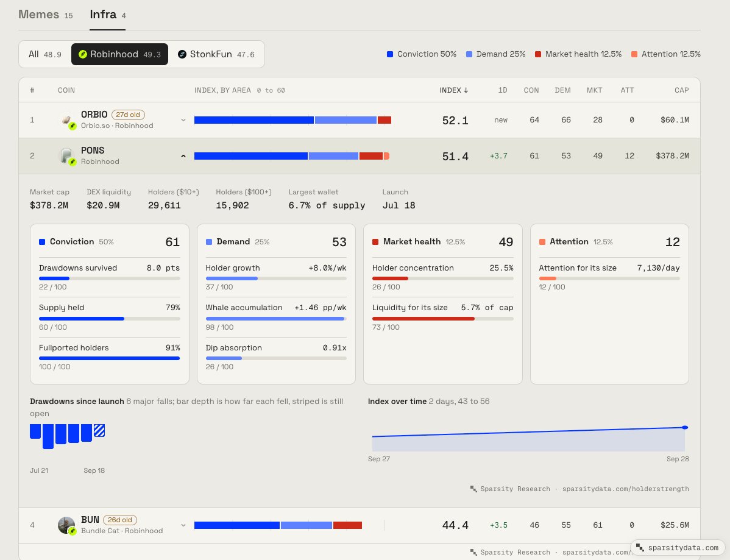The image size is (730, 560).
Task: Click the Market health 12.5% legend swatch
Action: click(x=538, y=54)
